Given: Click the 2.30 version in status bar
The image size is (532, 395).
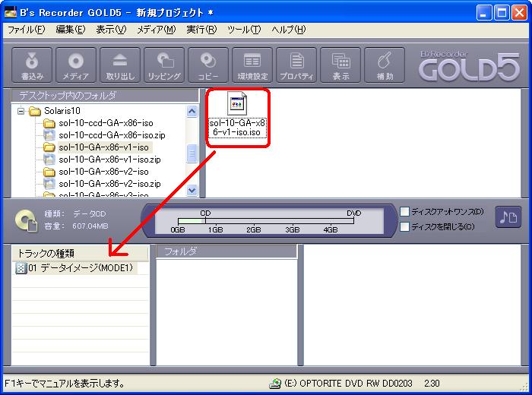Looking at the screenshot, I should pos(432,384).
